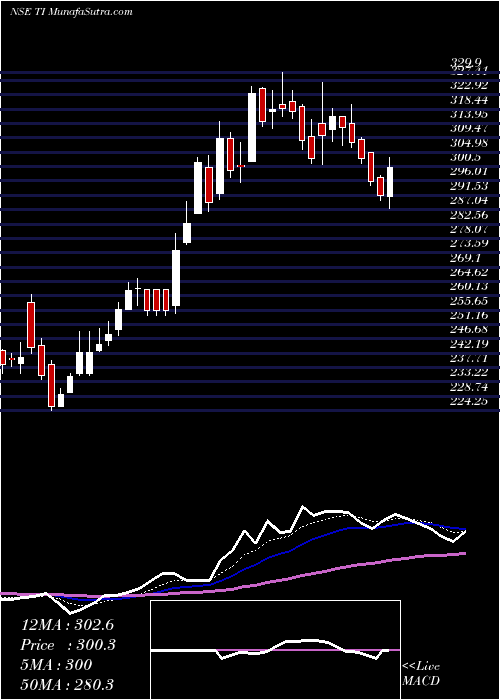Click the 246.68 price axis label
500x700 pixels.
(x=471, y=329)
